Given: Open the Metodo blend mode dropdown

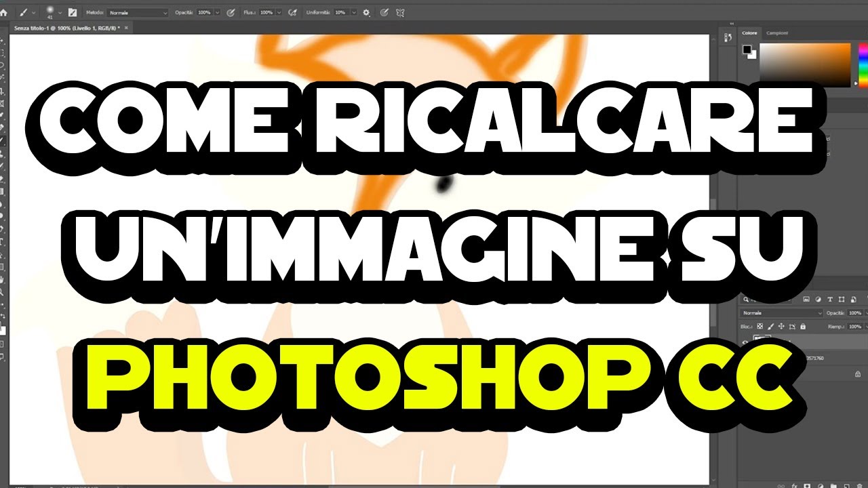Looking at the screenshot, I should 138,13.
